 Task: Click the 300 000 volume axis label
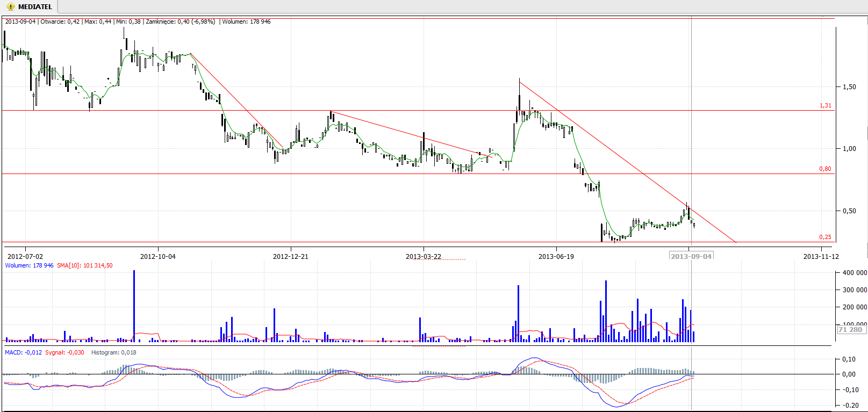coord(855,290)
